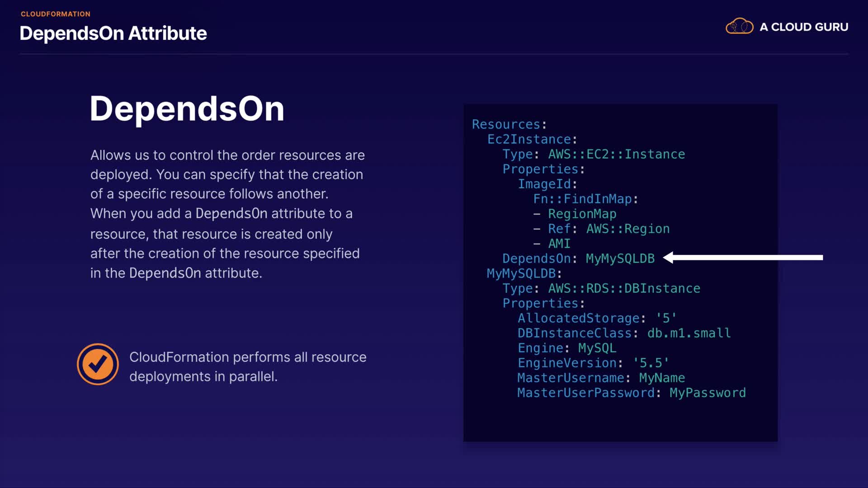Click the AWS::EC2::Instance type value
The height and width of the screenshot is (488, 868).
[616, 154]
